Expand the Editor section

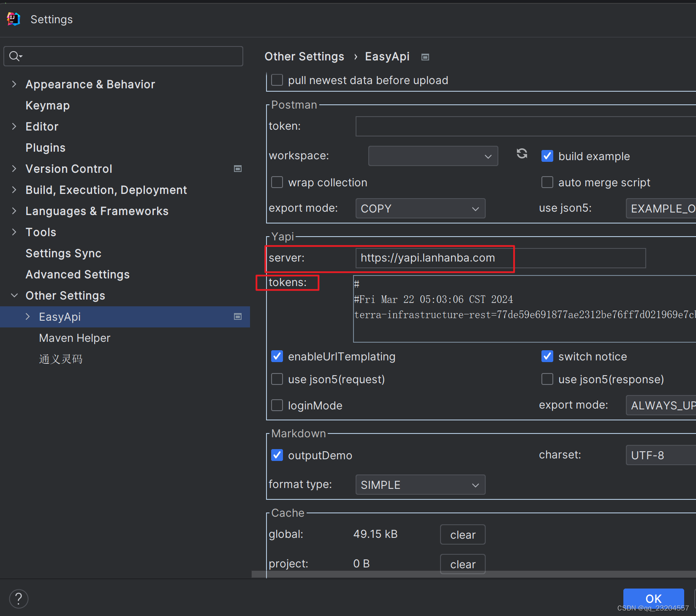click(x=14, y=126)
